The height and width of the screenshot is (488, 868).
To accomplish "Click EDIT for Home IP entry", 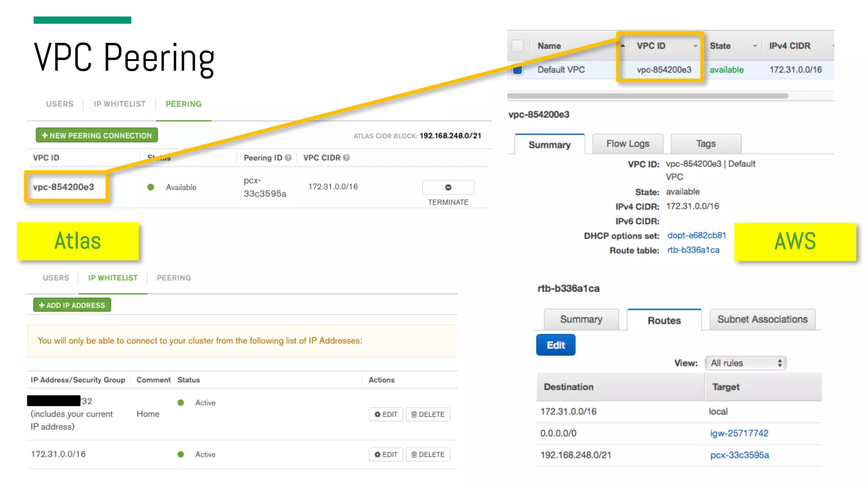I will 386,414.
